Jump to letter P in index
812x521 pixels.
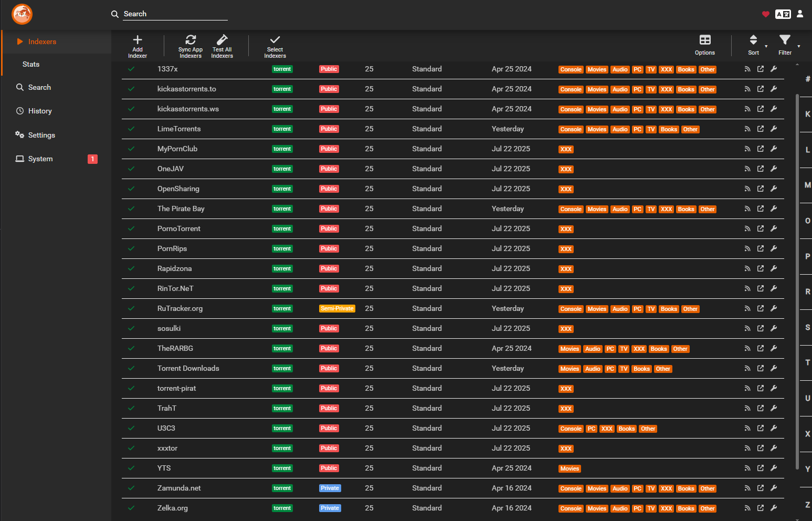tap(807, 256)
